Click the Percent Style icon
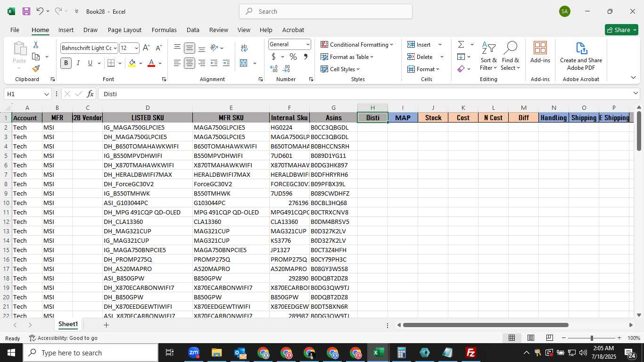Viewport: 644px width, 362px height. click(x=293, y=57)
